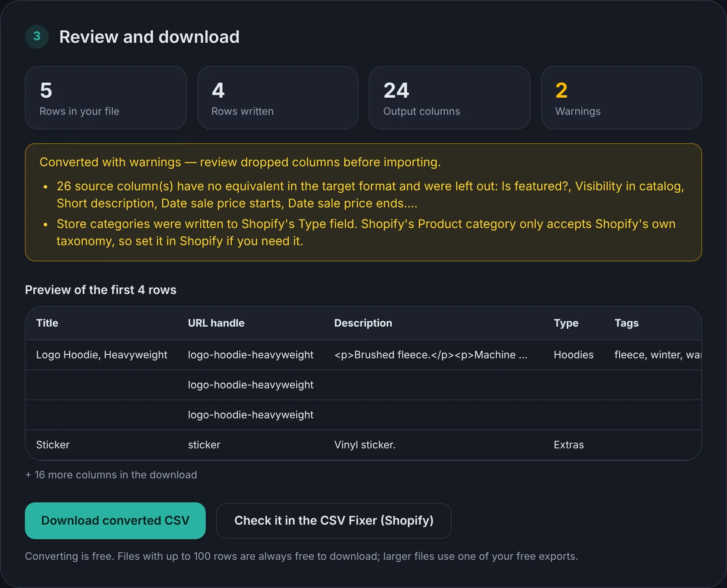Select the Title column header
This screenshot has width=727, height=588.
[x=47, y=323]
